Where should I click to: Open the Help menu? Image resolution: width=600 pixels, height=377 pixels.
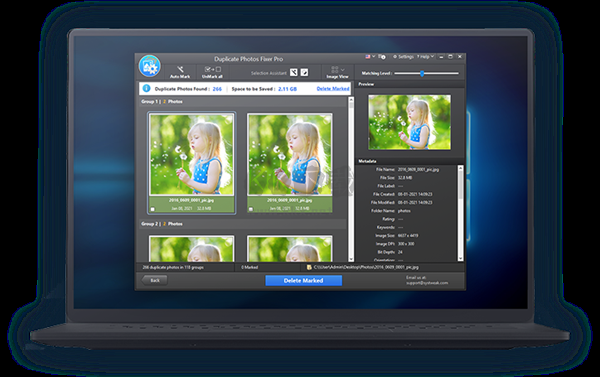425,57
